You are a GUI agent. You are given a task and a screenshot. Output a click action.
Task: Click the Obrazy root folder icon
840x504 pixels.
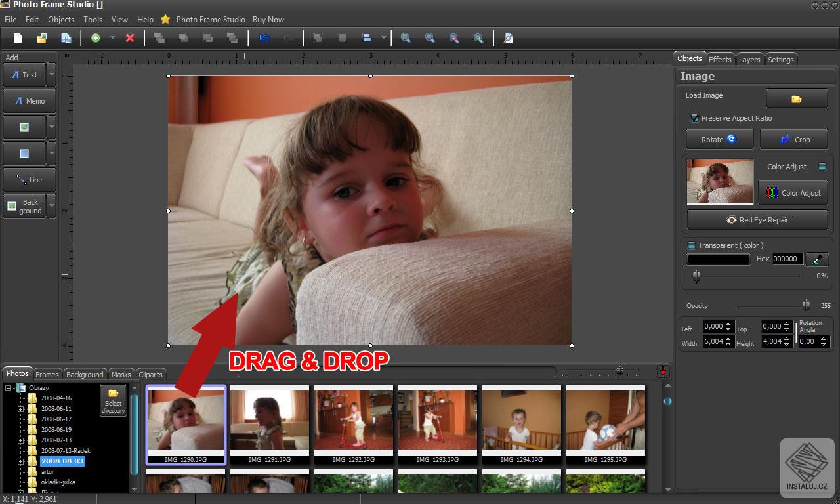[x=21, y=388]
